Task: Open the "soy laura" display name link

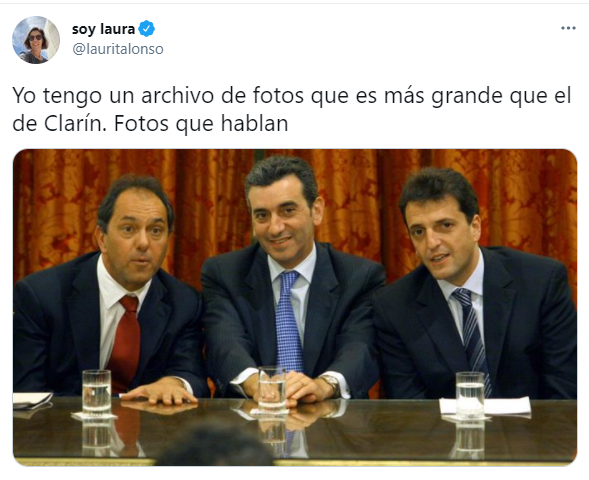Action: [103, 29]
